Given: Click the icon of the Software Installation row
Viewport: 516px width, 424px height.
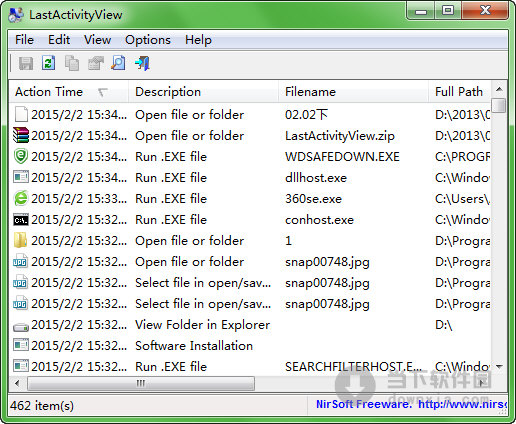Looking at the screenshot, I should point(21,345).
